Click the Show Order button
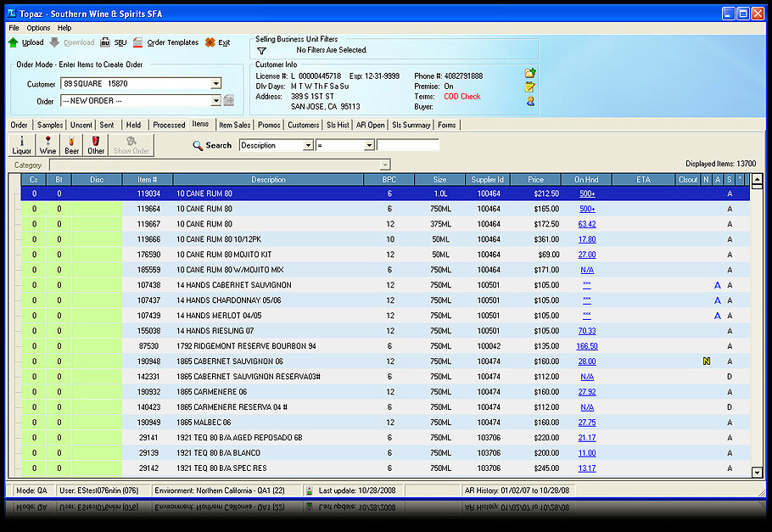 click(131, 145)
